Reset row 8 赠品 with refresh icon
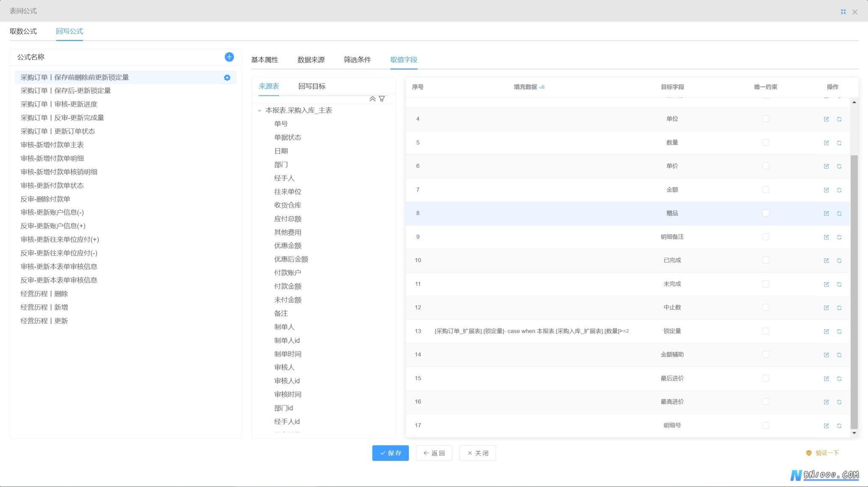The height and width of the screenshot is (487, 868). (839, 213)
